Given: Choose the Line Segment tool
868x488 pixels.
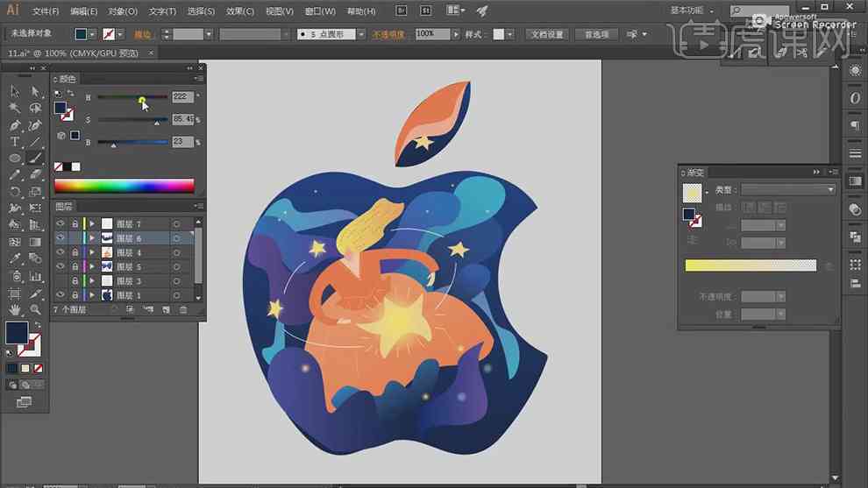Looking at the screenshot, I should (x=35, y=142).
